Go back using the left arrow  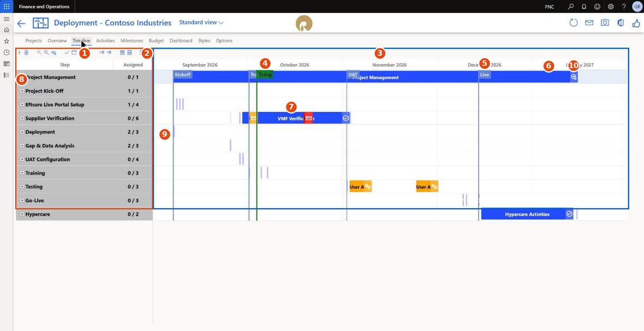[21, 23]
